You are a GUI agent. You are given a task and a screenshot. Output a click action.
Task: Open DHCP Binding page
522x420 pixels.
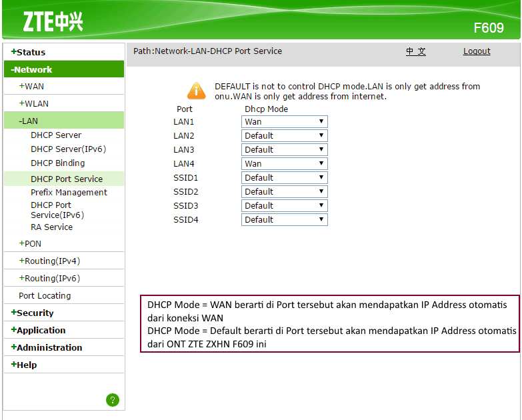pyautogui.click(x=58, y=163)
